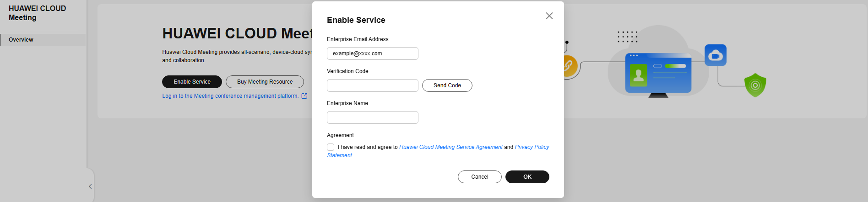Select Overview in the left sidebar

pyautogui.click(x=43, y=40)
